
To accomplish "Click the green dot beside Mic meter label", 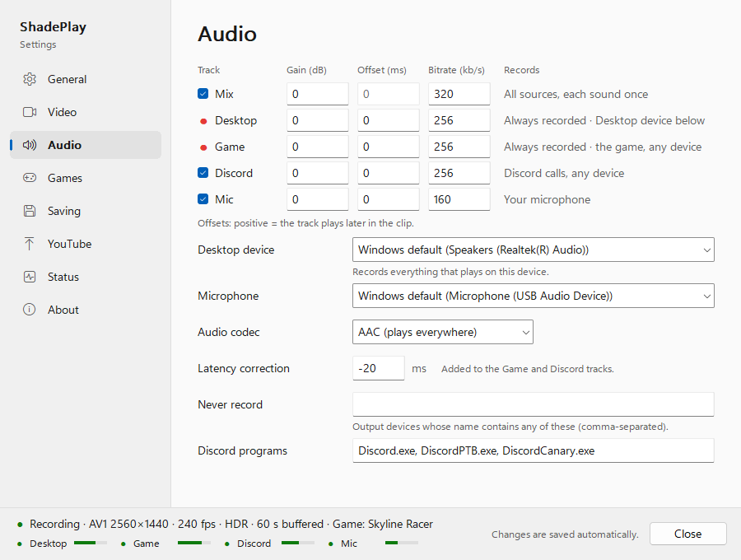I will [x=331, y=544].
